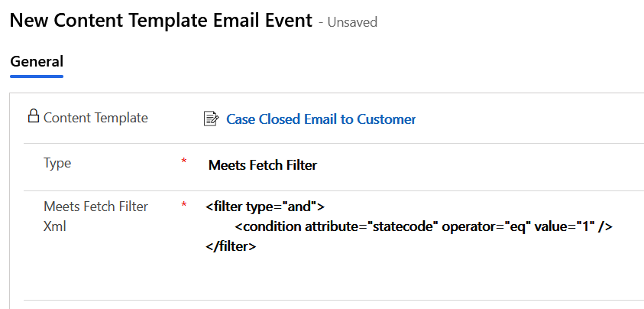This screenshot has height=309, width=644.
Task: Open the Case Closed Email to Customer link
Action: pos(321,119)
